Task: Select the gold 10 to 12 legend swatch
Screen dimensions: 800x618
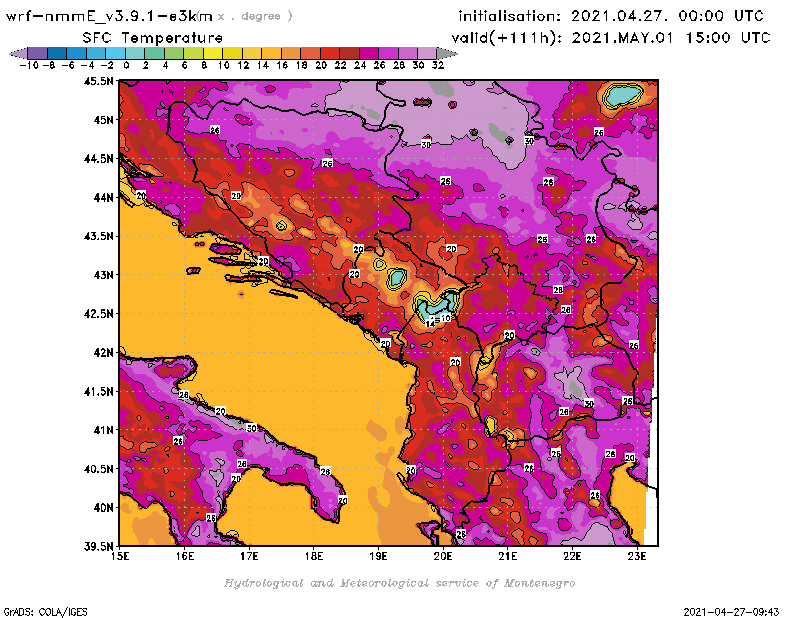Action: 232,53
